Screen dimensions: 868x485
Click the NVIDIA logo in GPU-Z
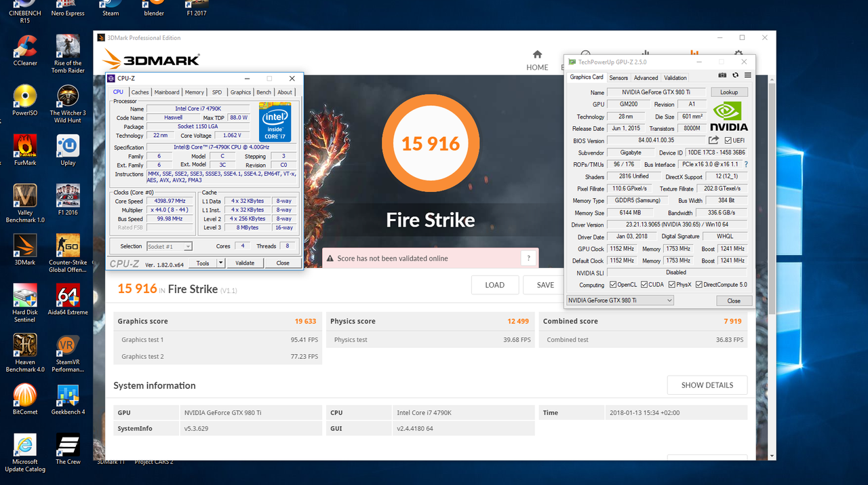(x=730, y=117)
